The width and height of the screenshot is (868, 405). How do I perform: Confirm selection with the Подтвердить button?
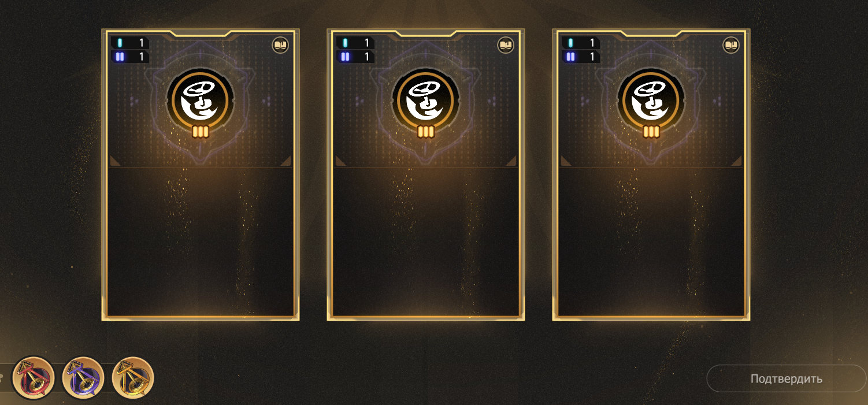pos(787,379)
